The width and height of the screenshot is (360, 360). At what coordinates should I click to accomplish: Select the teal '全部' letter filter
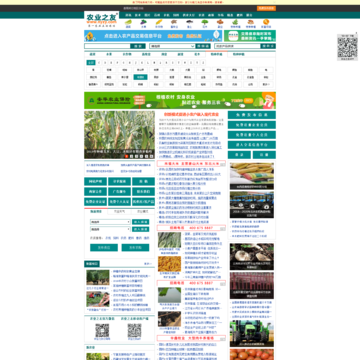(x=91, y=62)
